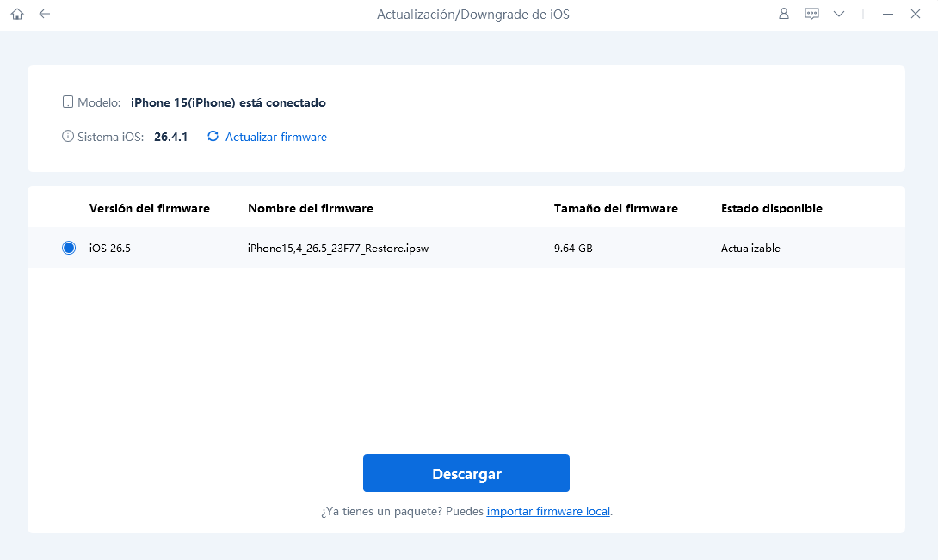Click the Actualización/Downgrade de iOS title
The image size is (938, 560).
473,15
